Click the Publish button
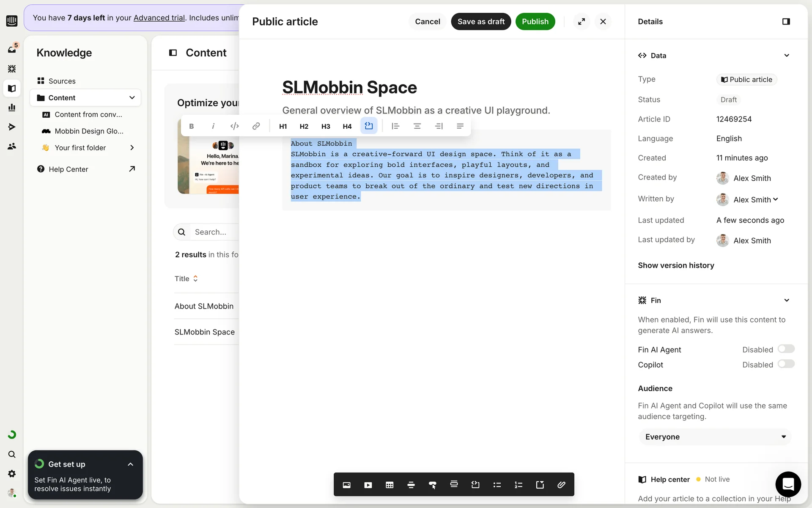Screen dimensions: 812x508 (x=535, y=22)
